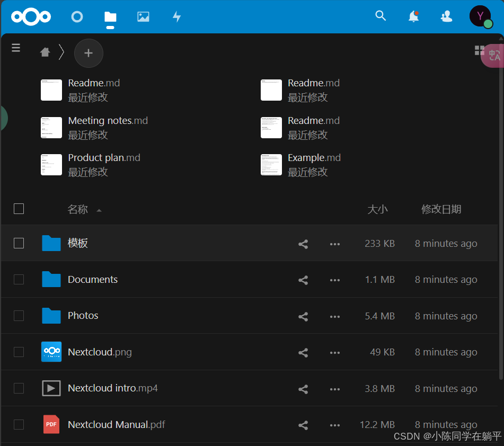The width and height of the screenshot is (504, 446).
Task: Open Nextcloud.png file
Action: [x=100, y=352]
